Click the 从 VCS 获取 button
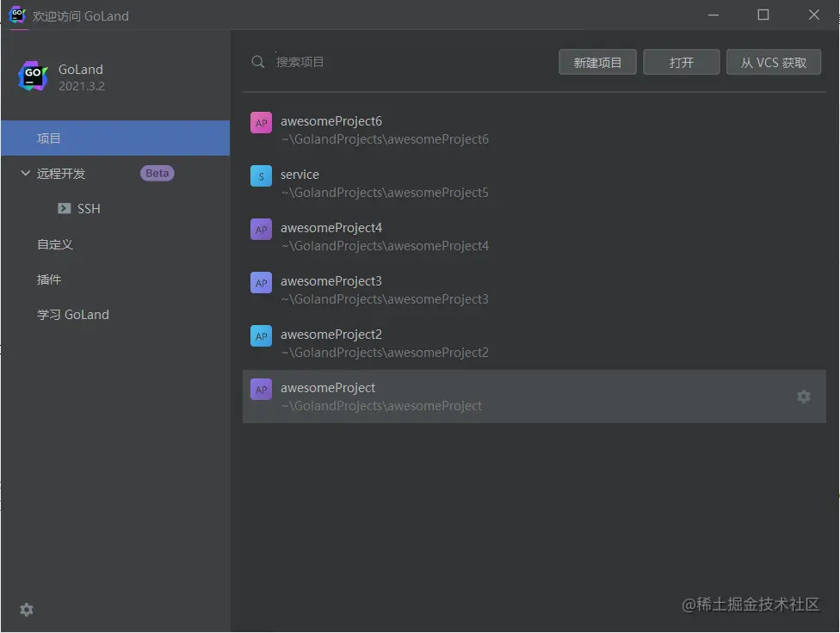840x633 pixels. point(773,63)
